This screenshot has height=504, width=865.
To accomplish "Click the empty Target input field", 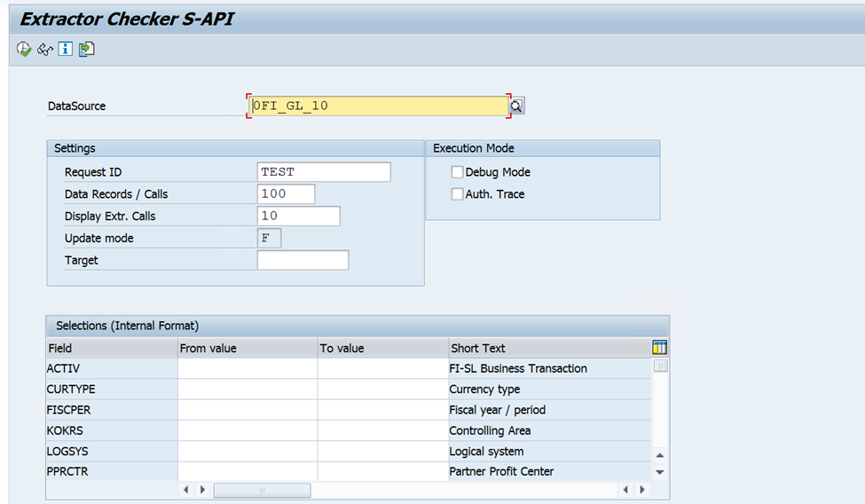I will click(x=303, y=261).
